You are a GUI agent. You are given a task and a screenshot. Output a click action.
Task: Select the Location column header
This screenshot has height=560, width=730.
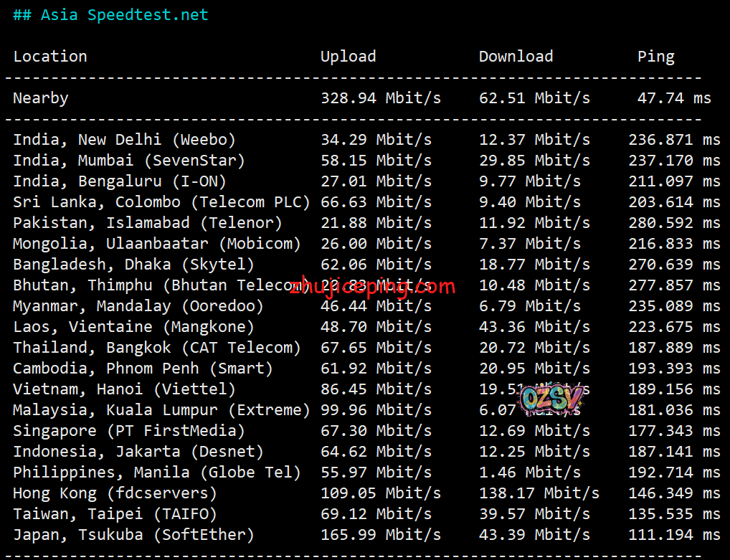pyautogui.click(x=50, y=57)
